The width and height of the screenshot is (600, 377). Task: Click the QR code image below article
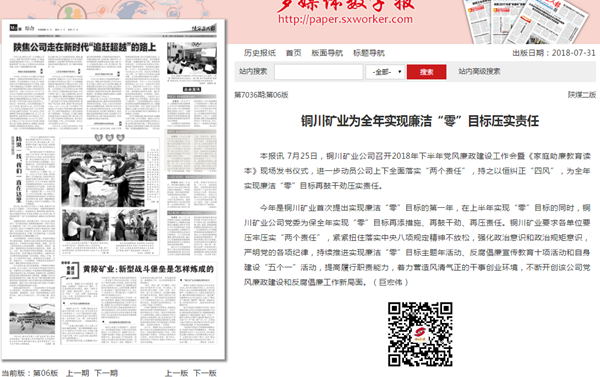coord(420,334)
